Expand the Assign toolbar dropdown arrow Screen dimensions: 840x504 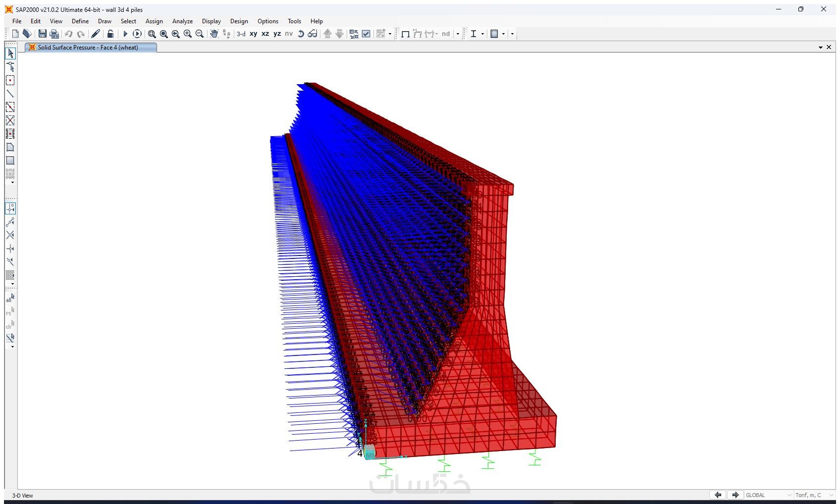tap(390, 34)
